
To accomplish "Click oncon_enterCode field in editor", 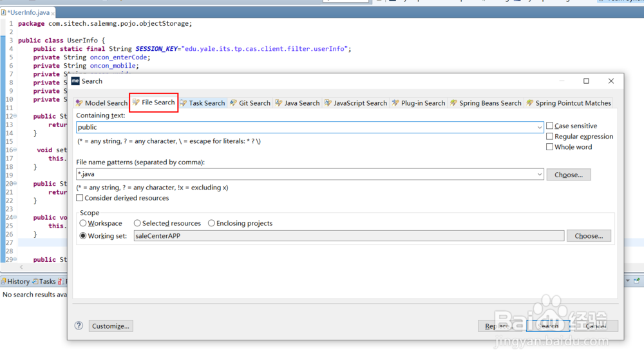I will [120, 57].
